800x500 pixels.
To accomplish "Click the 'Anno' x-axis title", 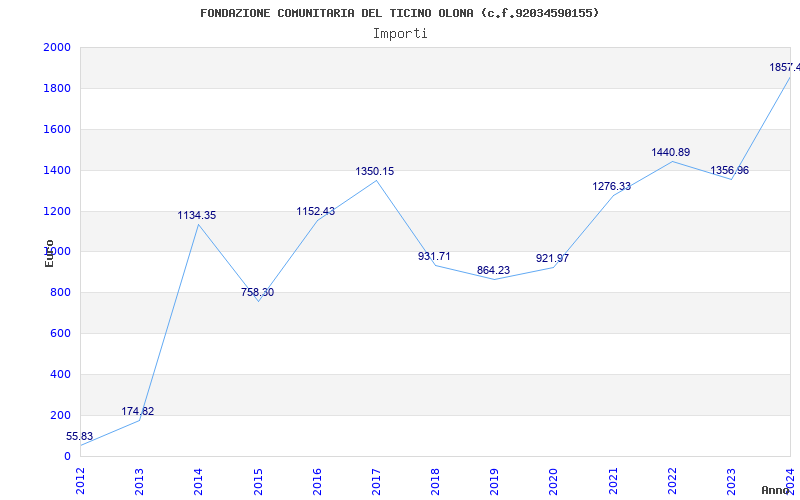I will click(x=775, y=490).
